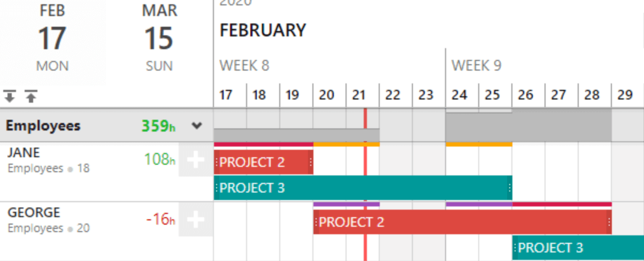Click the right resize handle of George's Project 2

[609, 222]
